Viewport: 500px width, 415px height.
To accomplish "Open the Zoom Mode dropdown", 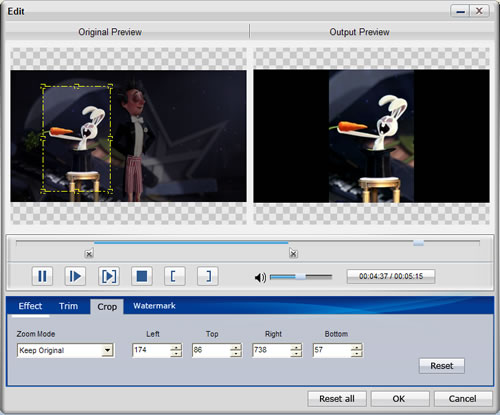I will click(x=107, y=350).
